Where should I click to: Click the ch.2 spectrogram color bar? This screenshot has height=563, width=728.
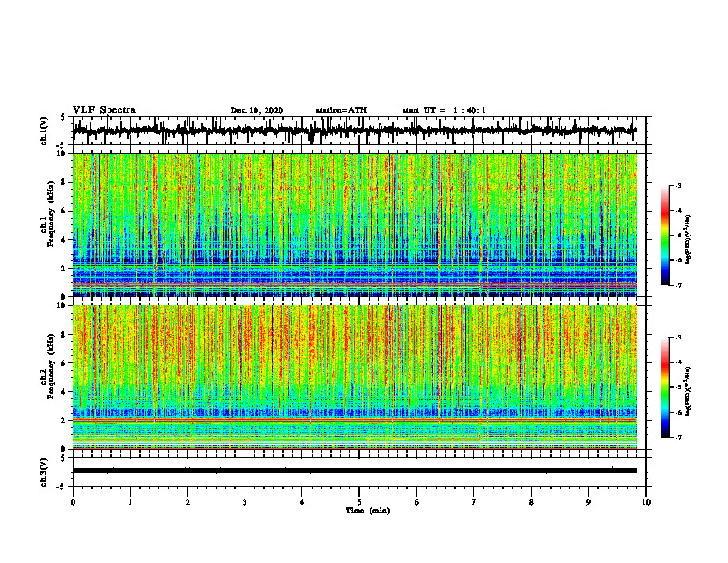[665, 387]
